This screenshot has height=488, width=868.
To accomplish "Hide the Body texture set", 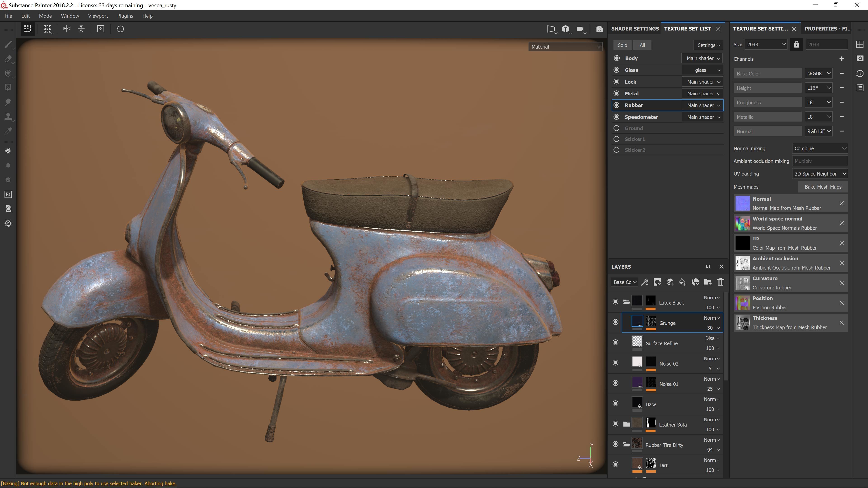I will [x=617, y=58].
